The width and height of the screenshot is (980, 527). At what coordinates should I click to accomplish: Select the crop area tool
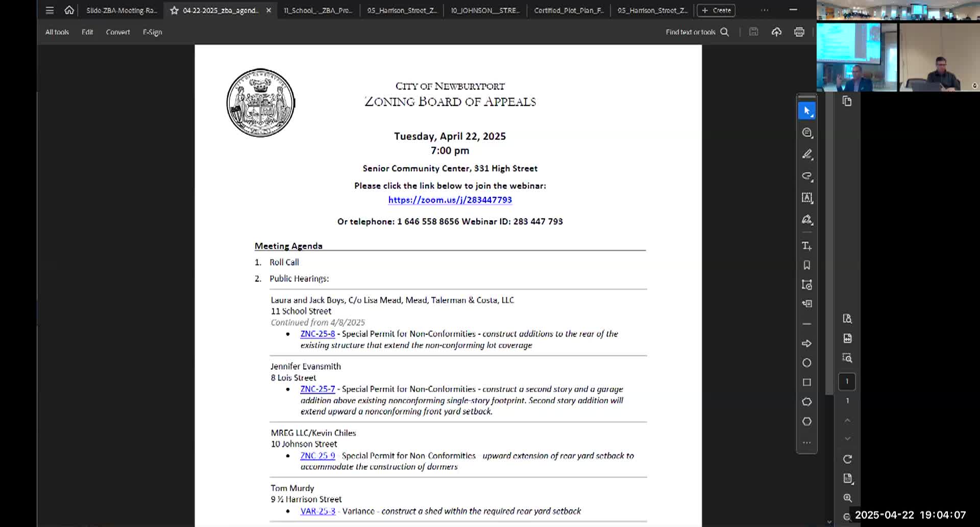(806, 284)
